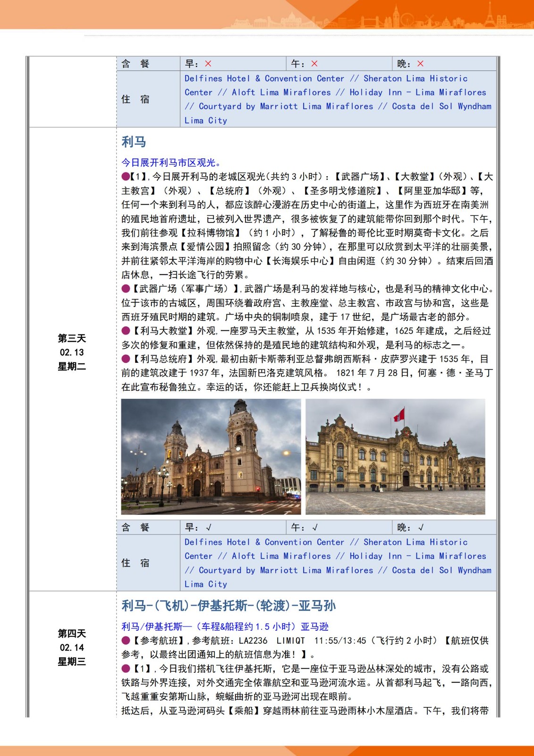This screenshot has width=534, height=756.
Task: Select blue line "利马/伊基托斯—(车程&船程约1.5小时)亚马逊"
Action: (225, 627)
